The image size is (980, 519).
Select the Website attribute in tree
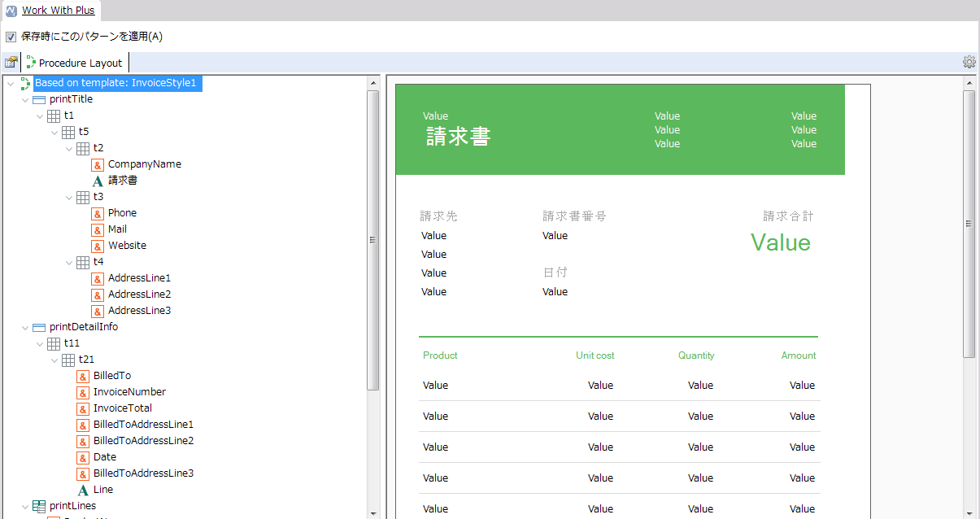pos(127,246)
